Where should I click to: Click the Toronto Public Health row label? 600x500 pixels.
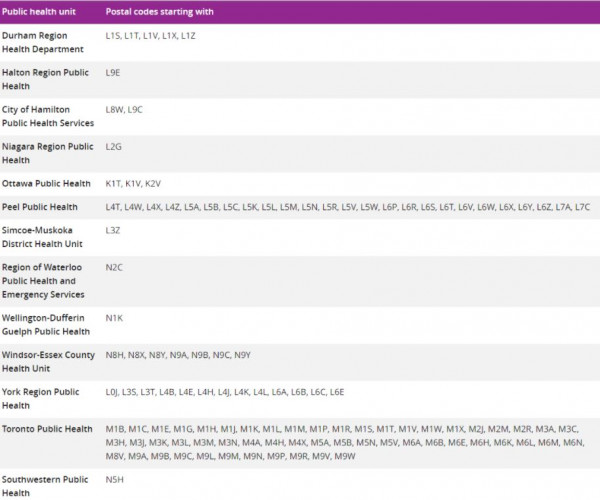[x=47, y=429]
